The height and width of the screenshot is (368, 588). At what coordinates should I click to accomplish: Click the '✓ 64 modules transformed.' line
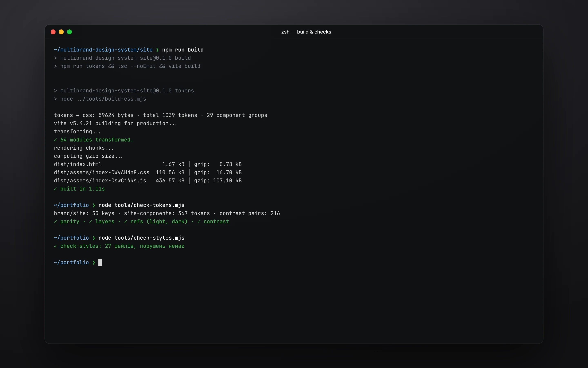(x=94, y=140)
